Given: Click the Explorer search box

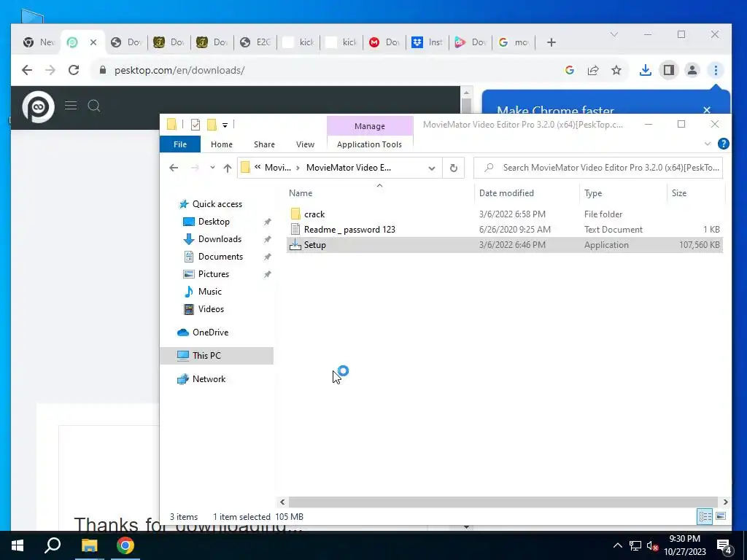Looking at the screenshot, I should pos(598,168).
